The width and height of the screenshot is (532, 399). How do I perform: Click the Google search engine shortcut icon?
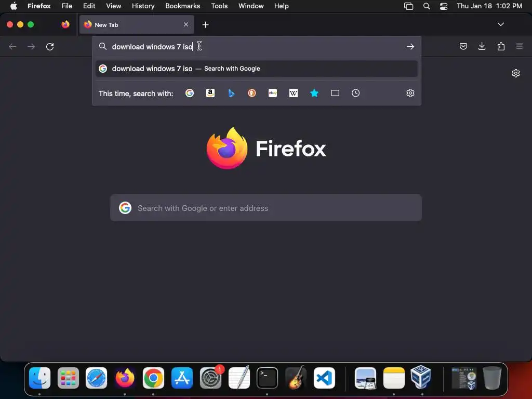point(190,93)
